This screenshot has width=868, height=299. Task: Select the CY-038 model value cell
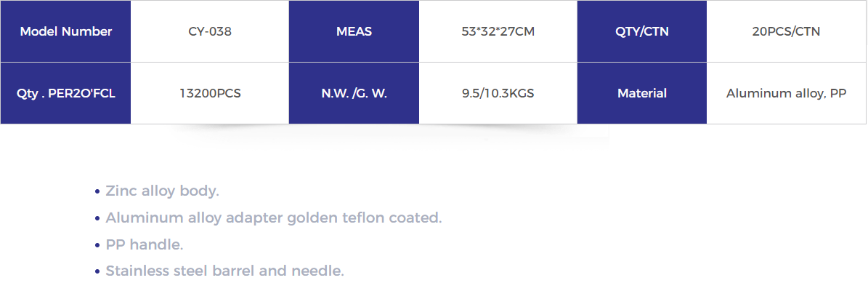(x=210, y=31)
